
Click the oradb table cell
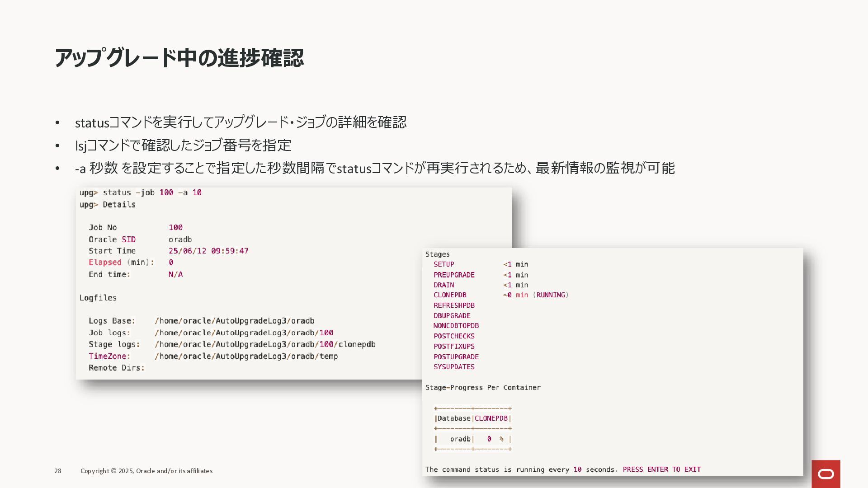point(460,439)
